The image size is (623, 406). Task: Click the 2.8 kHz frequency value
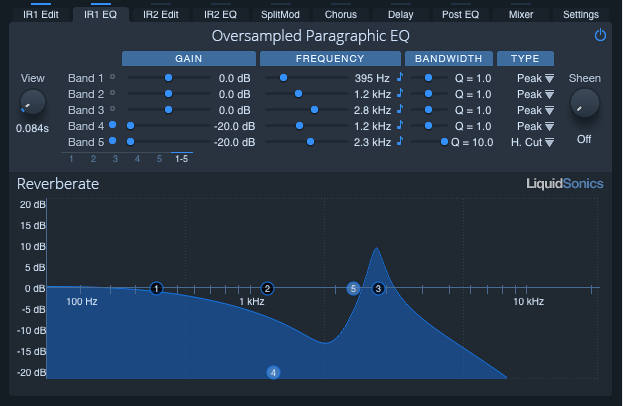(372, 110)
